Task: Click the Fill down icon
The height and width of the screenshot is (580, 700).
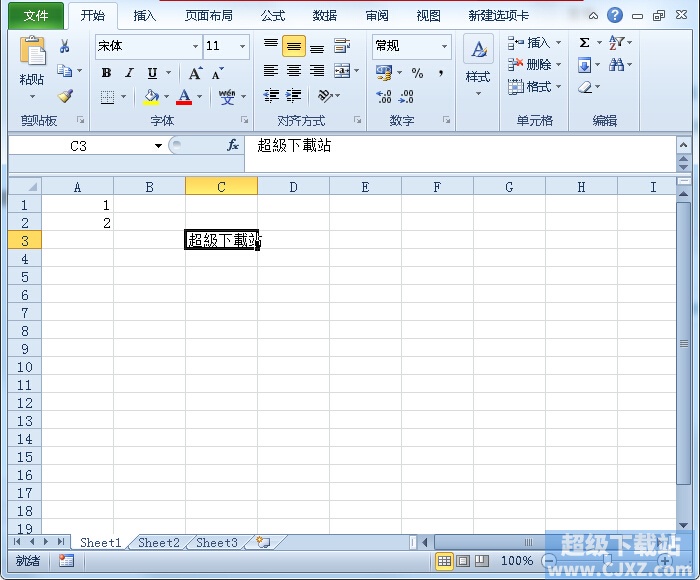Action: pyautogui.click(x=584, y=65)
